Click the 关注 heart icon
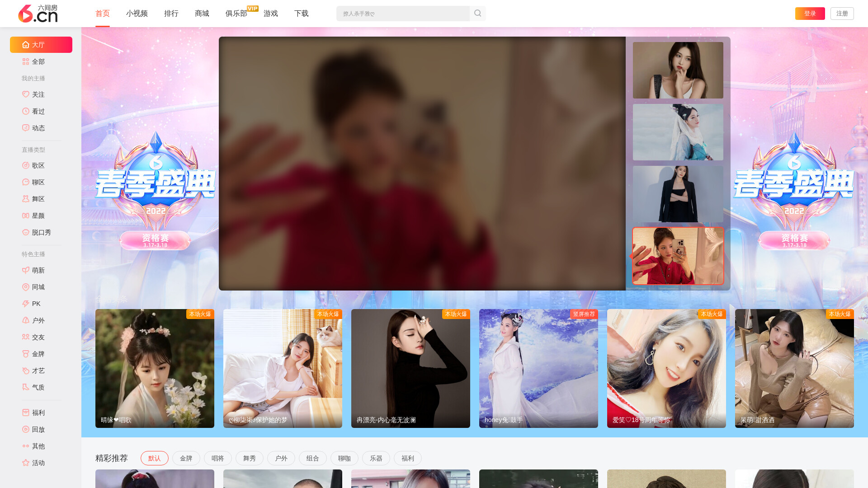The width and height of the screenshot is (868, 488). pos(26,94)
